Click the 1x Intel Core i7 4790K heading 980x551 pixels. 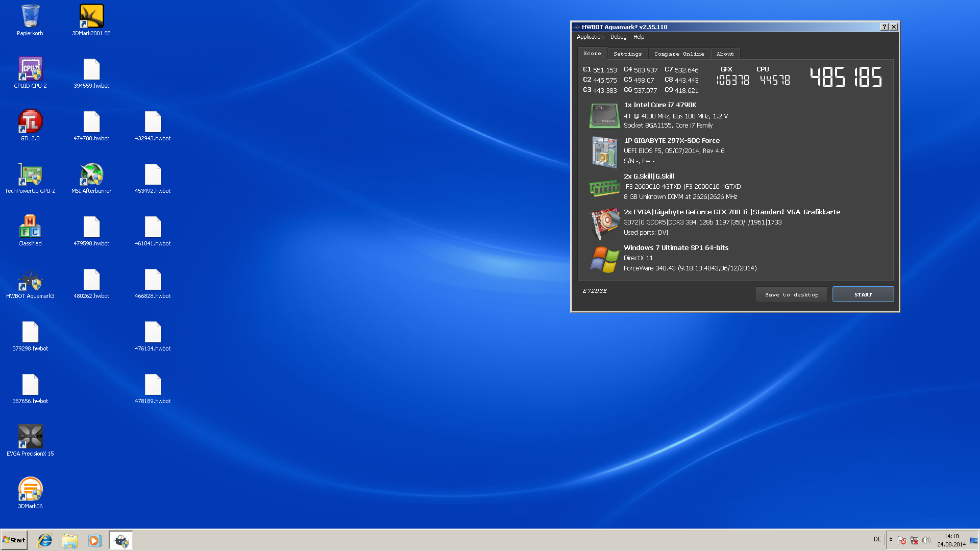pos(659,105)
